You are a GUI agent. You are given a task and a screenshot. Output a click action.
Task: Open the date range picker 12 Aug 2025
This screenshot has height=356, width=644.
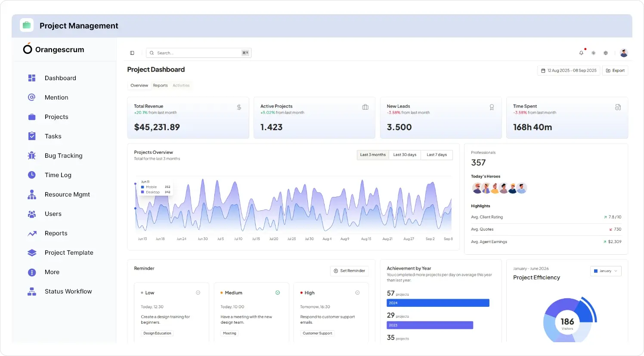pos(569,71)
